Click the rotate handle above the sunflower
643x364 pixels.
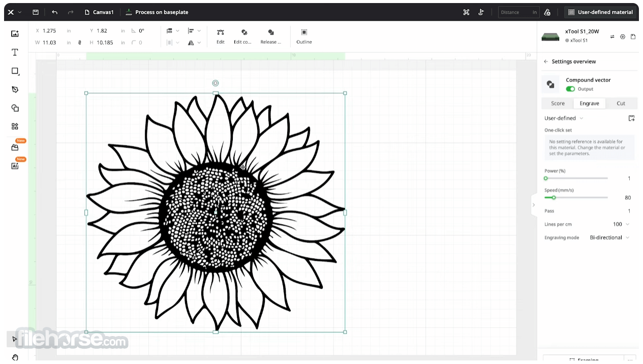216,83
